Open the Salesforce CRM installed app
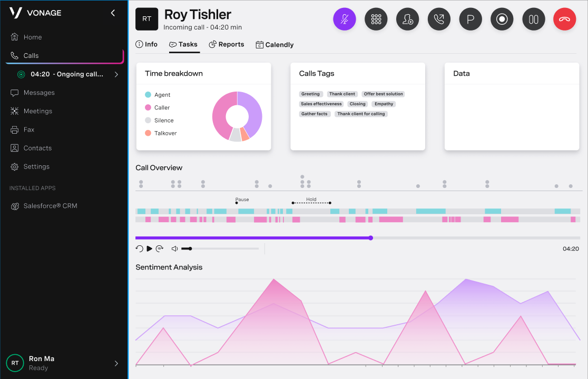This screenshot has height=379, width=588. [x=44, y=206]
